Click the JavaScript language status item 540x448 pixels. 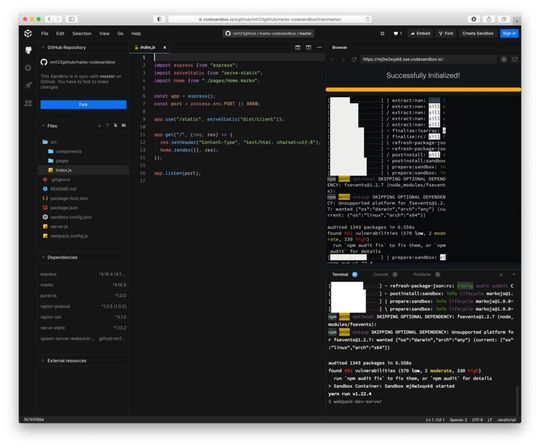pos(506,420)
